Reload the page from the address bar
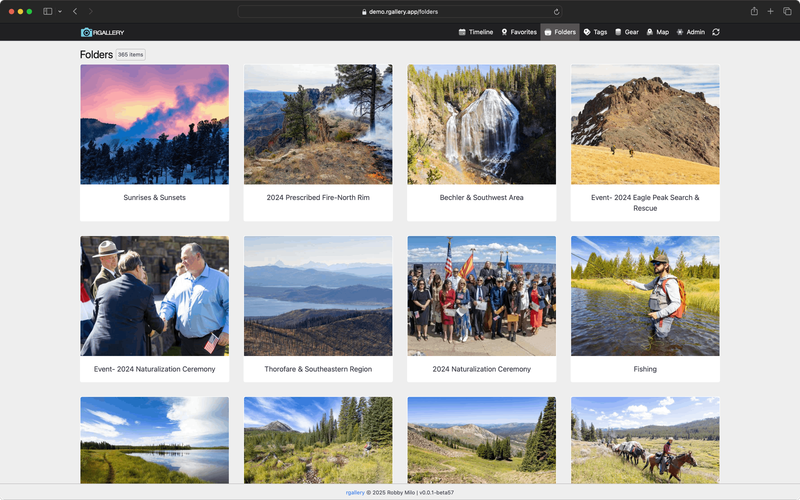Image resolution: width=800 pixels, height=500 pixels. pyautogui.click(x=556, y=12)
